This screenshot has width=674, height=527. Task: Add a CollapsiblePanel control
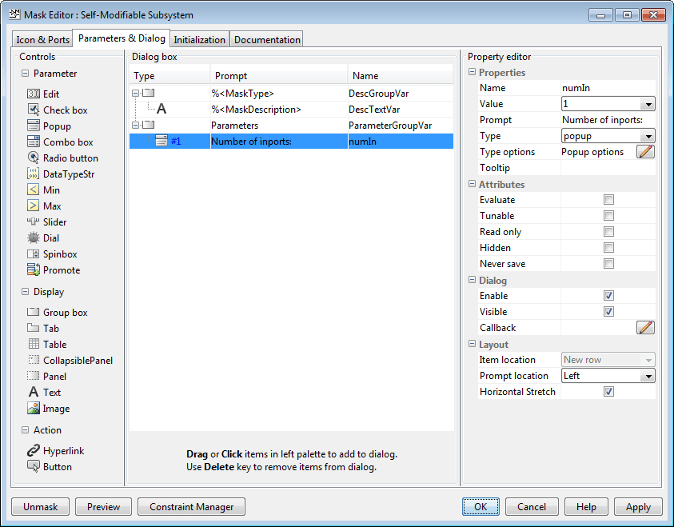point(70,360)
